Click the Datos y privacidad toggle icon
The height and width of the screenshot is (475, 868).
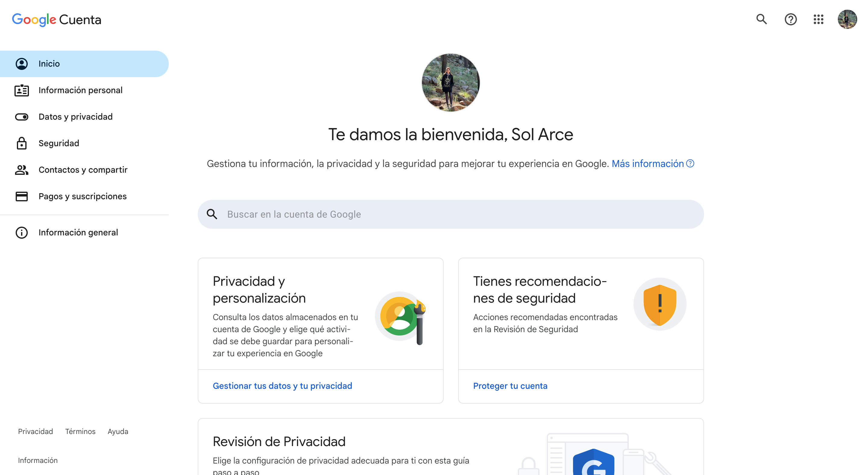coord(22,117)
